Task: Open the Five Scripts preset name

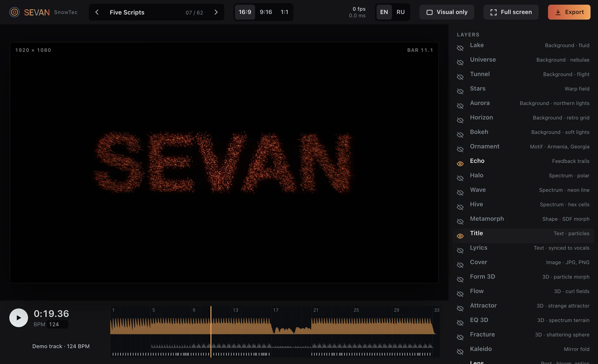Action: pyautogui.click(x=127, y=12)
